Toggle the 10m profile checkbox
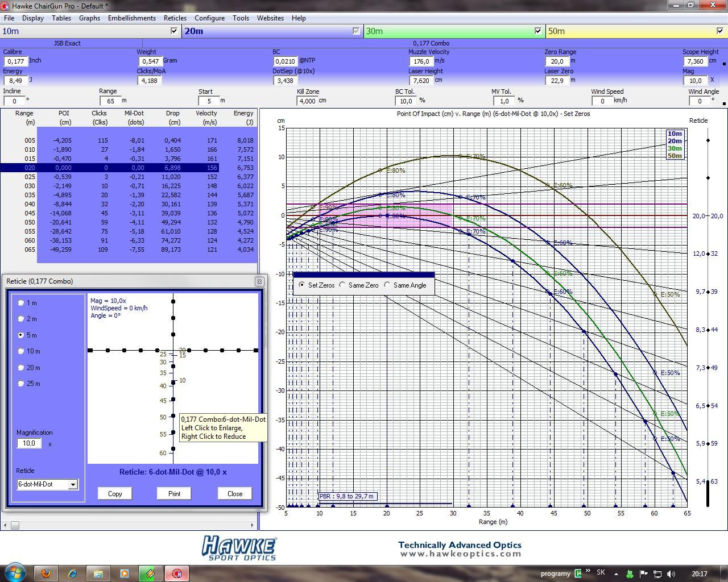This screenshot has height=582, width=728. click(174, 31)
